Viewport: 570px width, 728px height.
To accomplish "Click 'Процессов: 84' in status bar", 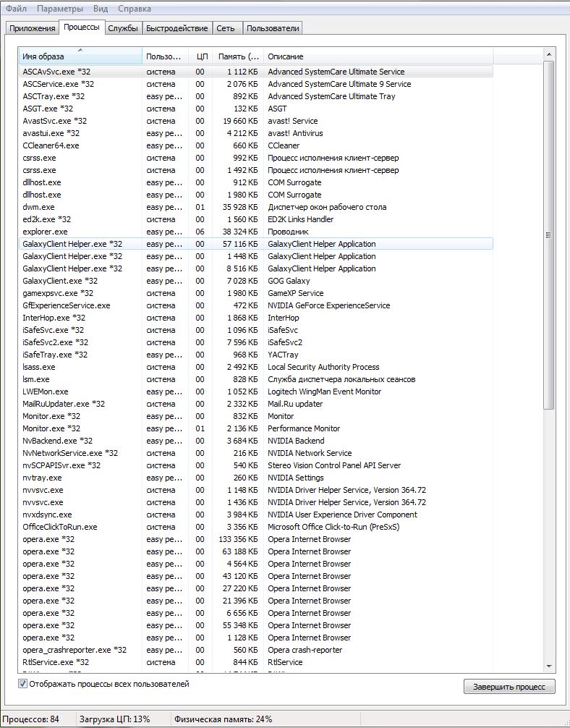I will 30,719.
